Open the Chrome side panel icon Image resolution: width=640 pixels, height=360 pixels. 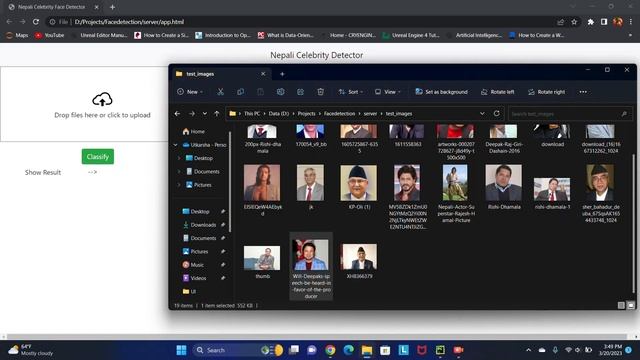(604, 22)
